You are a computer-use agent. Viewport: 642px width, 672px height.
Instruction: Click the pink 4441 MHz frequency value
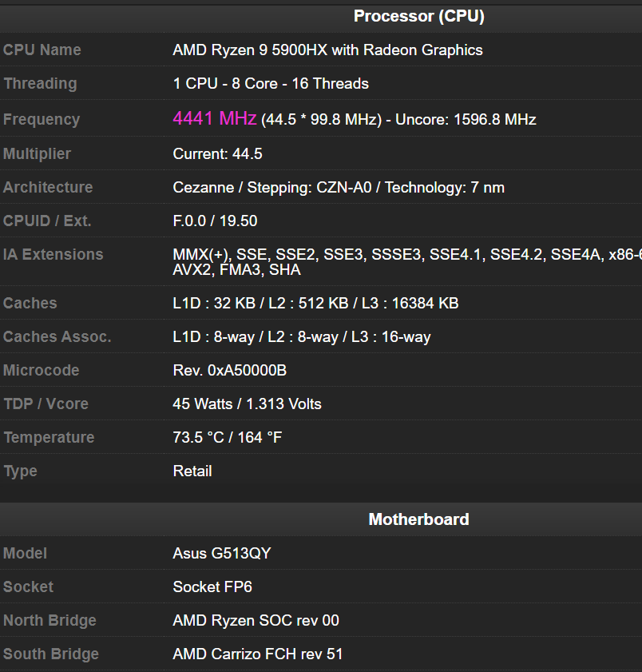[x=214, y=119]
